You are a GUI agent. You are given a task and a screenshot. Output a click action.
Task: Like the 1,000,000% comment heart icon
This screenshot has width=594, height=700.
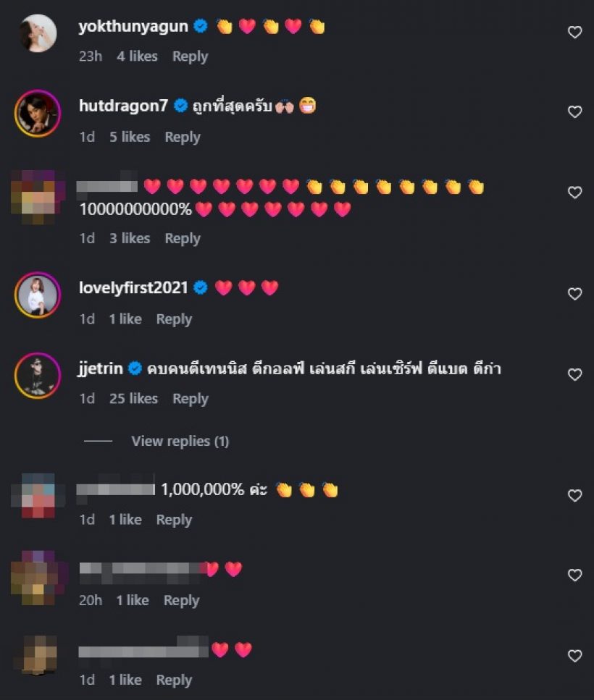[574, 496]
